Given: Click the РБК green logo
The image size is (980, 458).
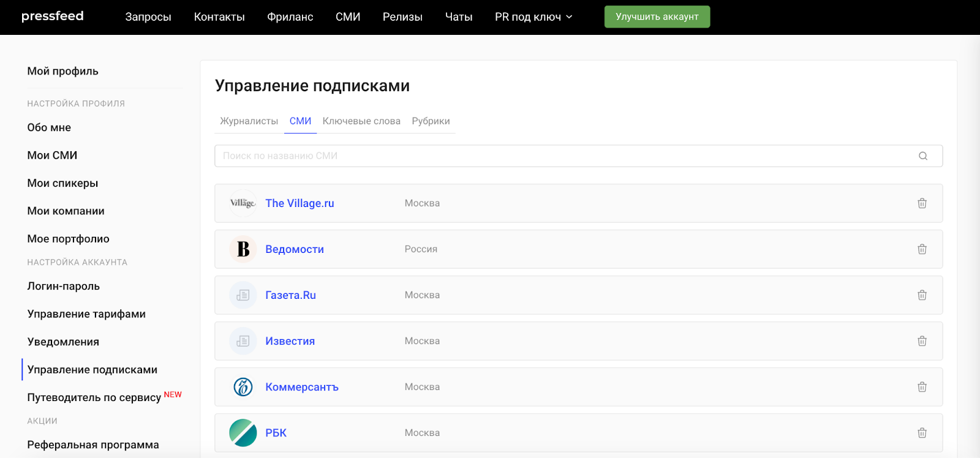Looking at the screenshot, I should click(x=243, y=433).
